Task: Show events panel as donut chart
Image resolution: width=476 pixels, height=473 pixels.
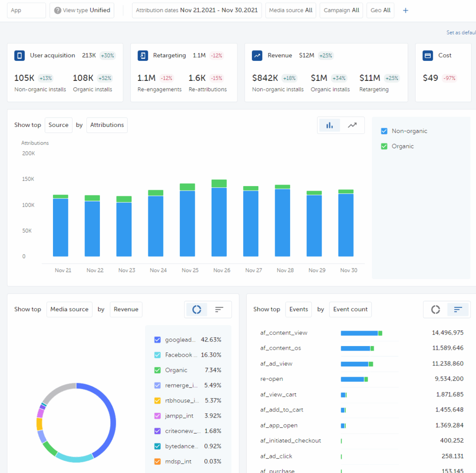Action: 436,310
